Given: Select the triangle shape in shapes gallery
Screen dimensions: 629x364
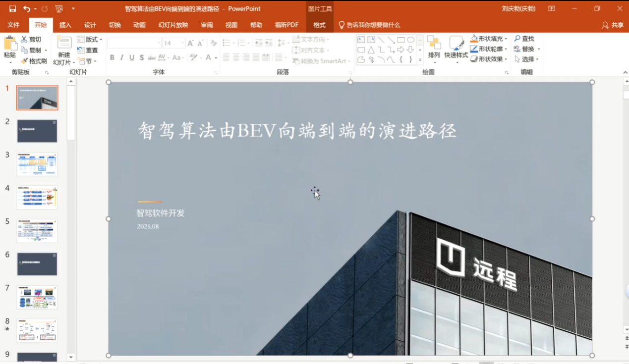Looking at the screenshot, I should [x=371, y=50].
